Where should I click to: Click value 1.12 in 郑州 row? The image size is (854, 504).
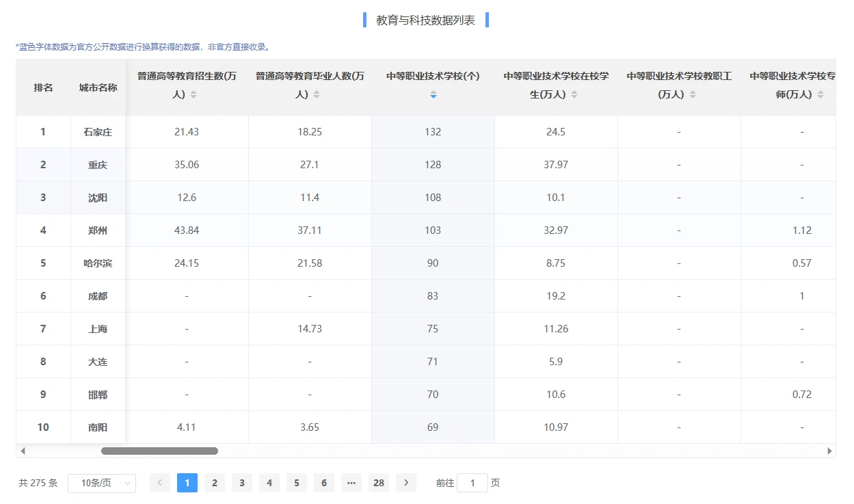pyautogui.click(x=802, y=230)
